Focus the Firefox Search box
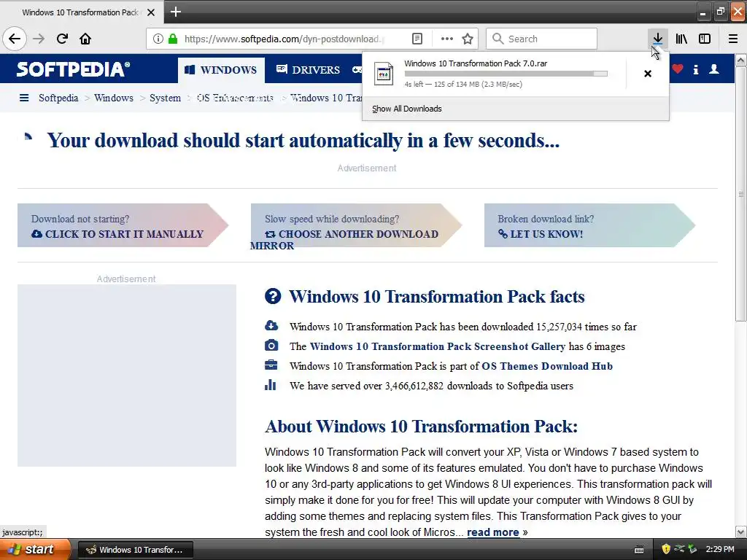This screenshot has width=747, height=560. [x=542, y=39]
